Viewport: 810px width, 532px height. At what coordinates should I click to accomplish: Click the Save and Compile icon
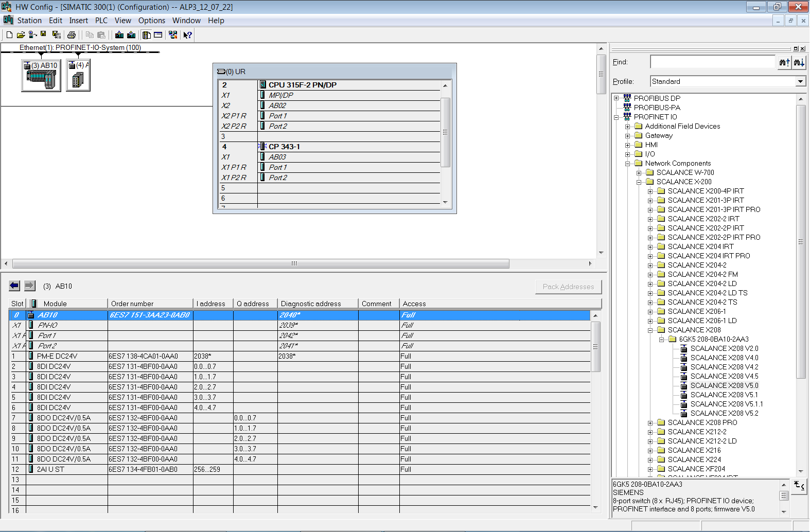click(x=57, y=35)
